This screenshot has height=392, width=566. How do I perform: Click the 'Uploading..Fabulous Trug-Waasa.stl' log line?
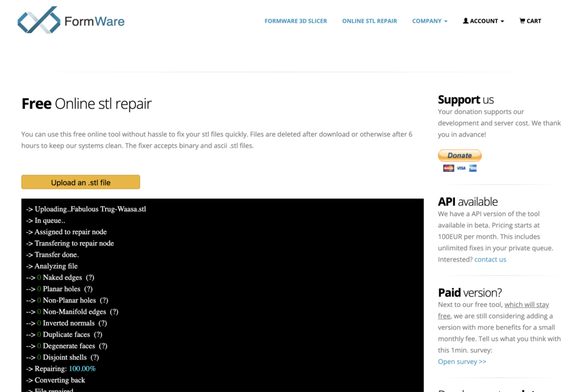click(x=86, y=209)
